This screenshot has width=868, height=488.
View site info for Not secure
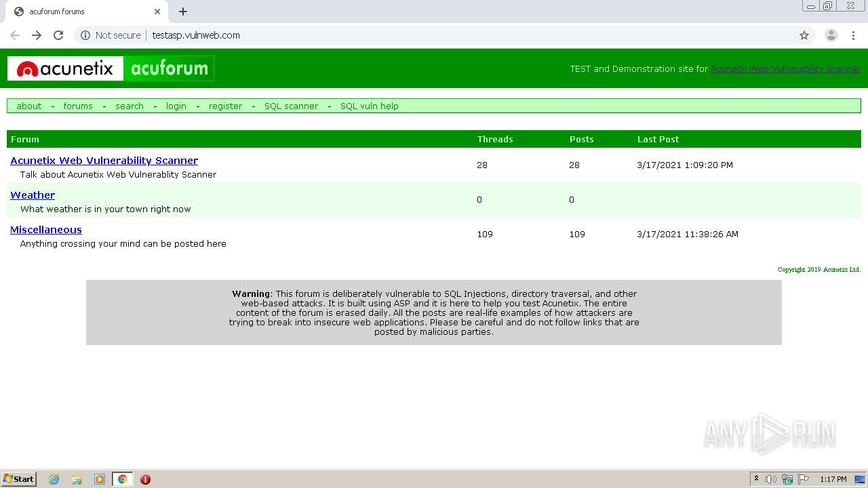point(111,35)
